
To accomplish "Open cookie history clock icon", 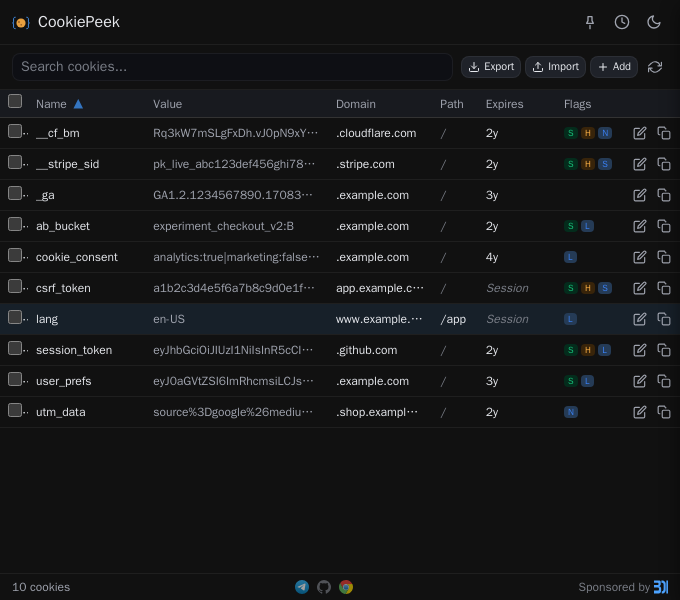I will point(622,22).
